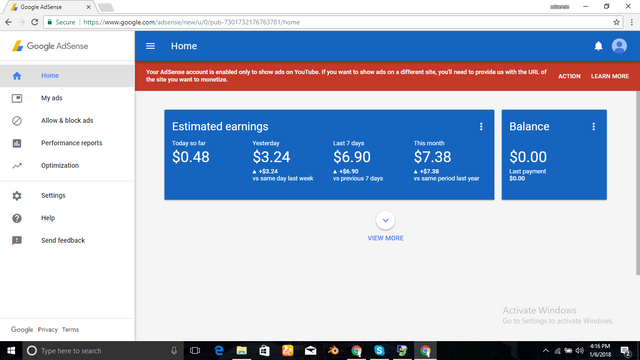Click Today so far $0.48 value
Image resolution: width=640 pixels, height=360 pixels.
191,157
